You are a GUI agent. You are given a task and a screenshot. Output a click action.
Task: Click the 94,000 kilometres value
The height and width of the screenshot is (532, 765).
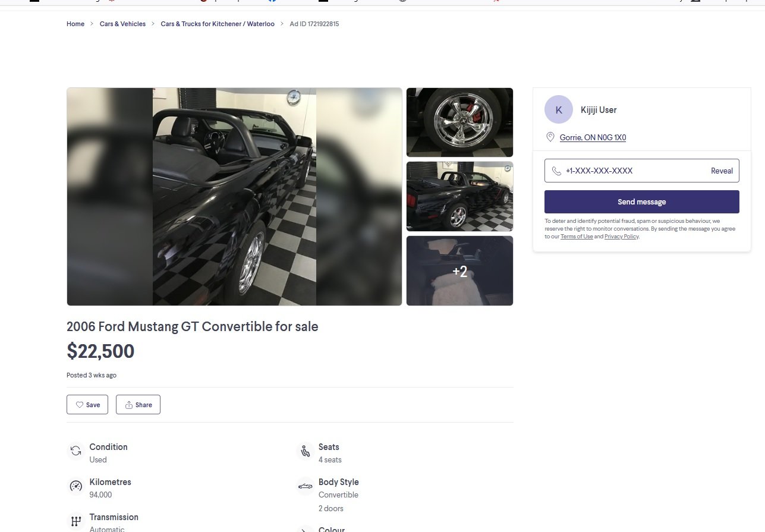(100, 495)
